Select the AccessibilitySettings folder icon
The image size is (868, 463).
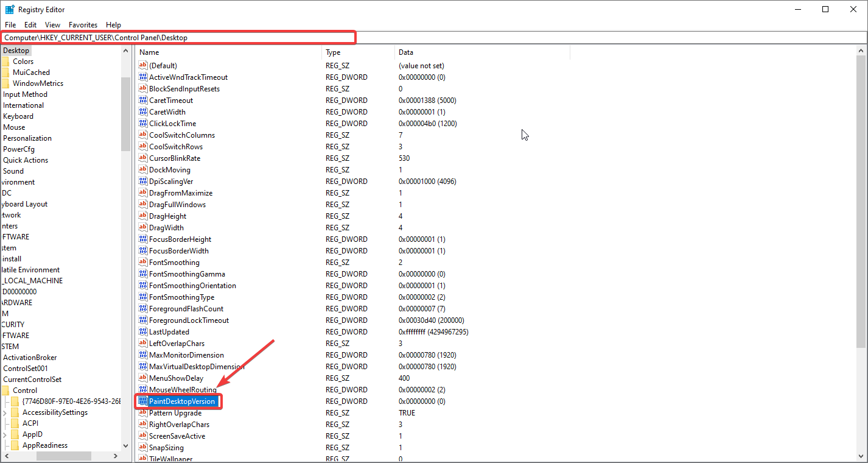coord(15,412)
